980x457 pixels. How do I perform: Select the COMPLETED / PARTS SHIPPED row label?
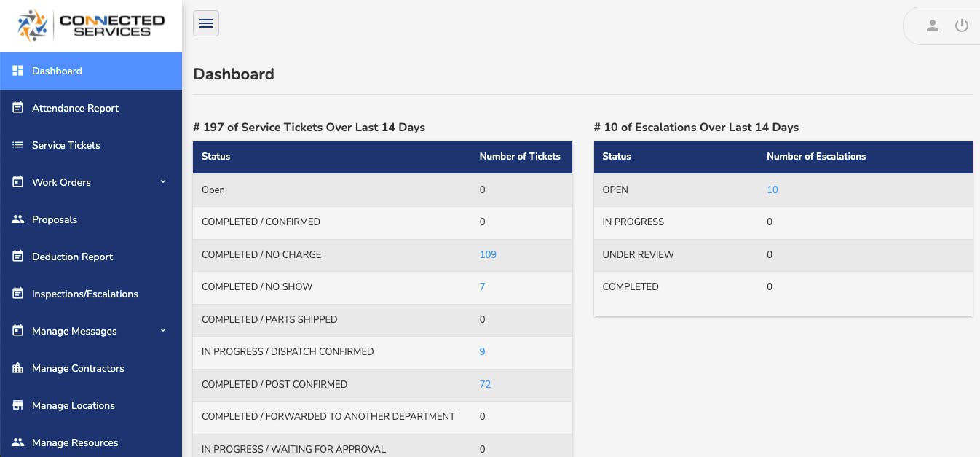pos(269,319)
